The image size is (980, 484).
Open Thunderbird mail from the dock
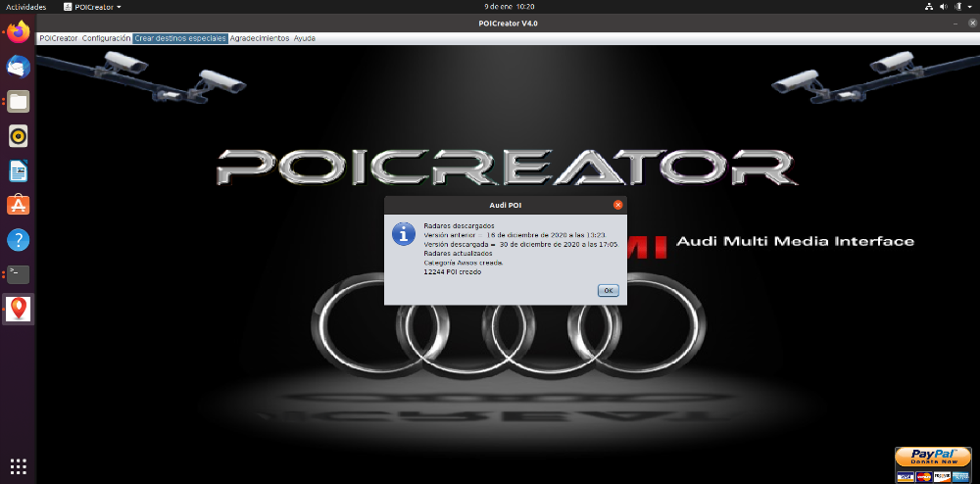click(19, 67)
